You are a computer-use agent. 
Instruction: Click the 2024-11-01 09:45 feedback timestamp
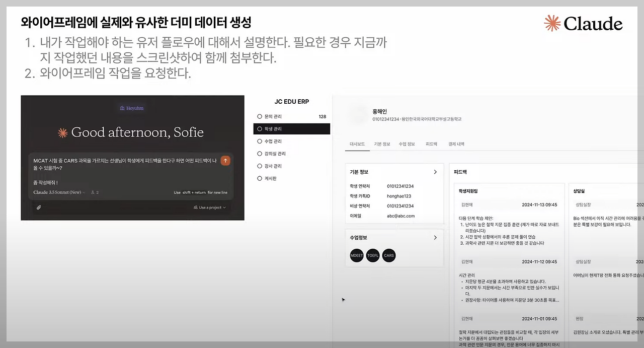click(539, 319)
